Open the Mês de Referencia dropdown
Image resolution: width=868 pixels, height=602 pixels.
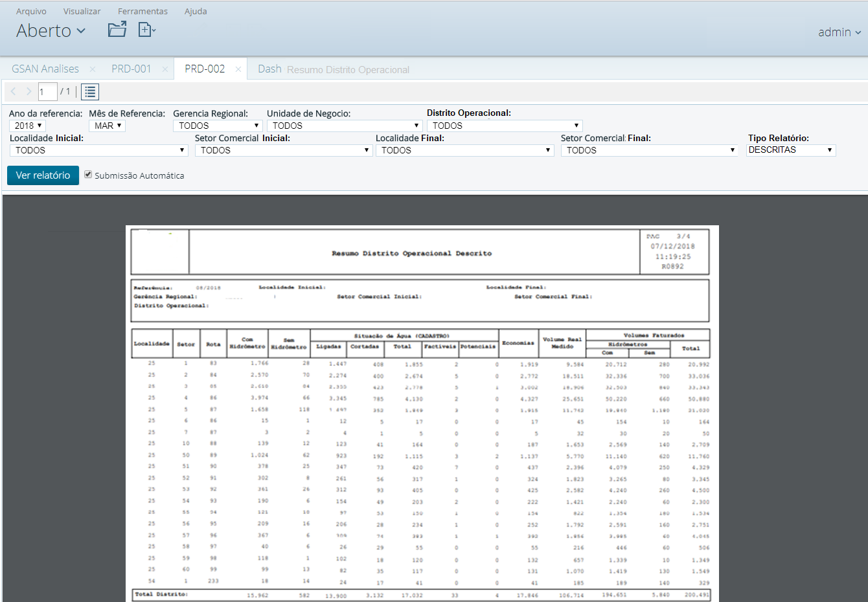point(107,126)
